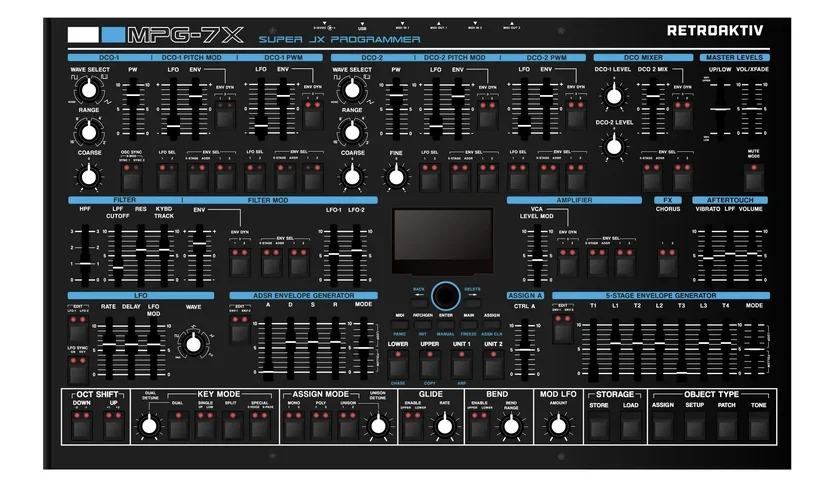Click the DCO-1 Range knob
Image resolution: width=825 pixels, height=500 pixels.
pyautogui.click(x=89, y=132)
